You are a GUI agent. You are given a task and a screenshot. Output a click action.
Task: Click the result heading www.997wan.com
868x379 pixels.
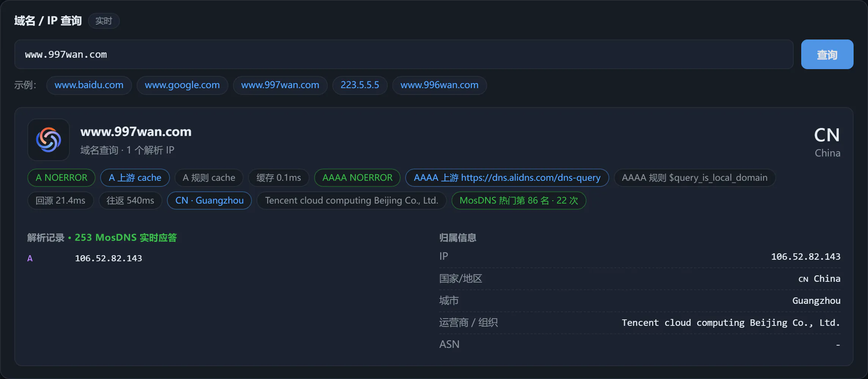(136, 132)
